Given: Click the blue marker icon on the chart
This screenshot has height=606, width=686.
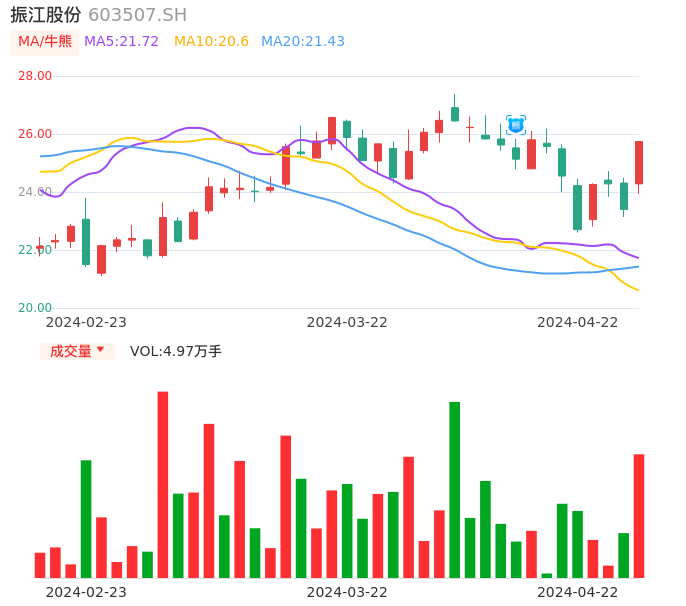Looking at the screenshot, I should 515,125.
